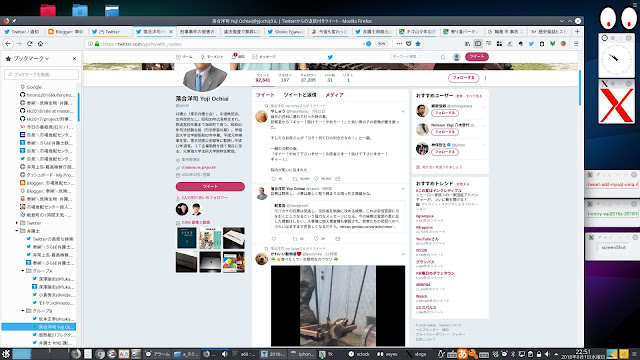
Task: Collapse the グループA bookmark folder
Action: [x=23, y=271]
